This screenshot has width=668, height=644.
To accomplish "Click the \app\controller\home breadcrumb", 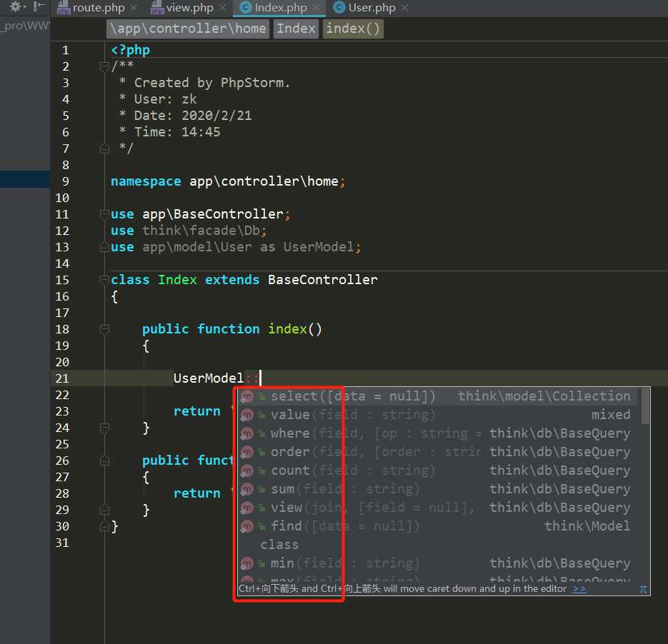I will point(188,29).
